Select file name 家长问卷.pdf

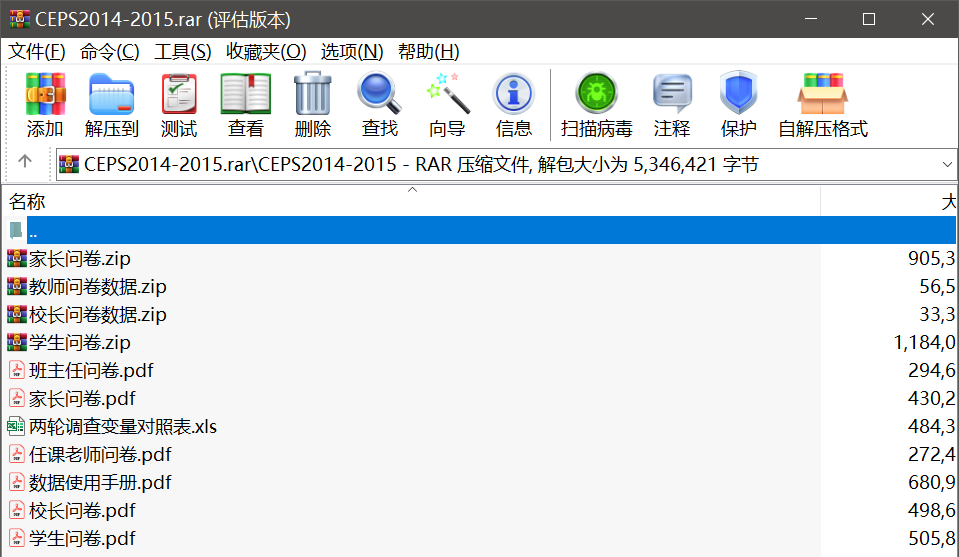tap(82, 399)
